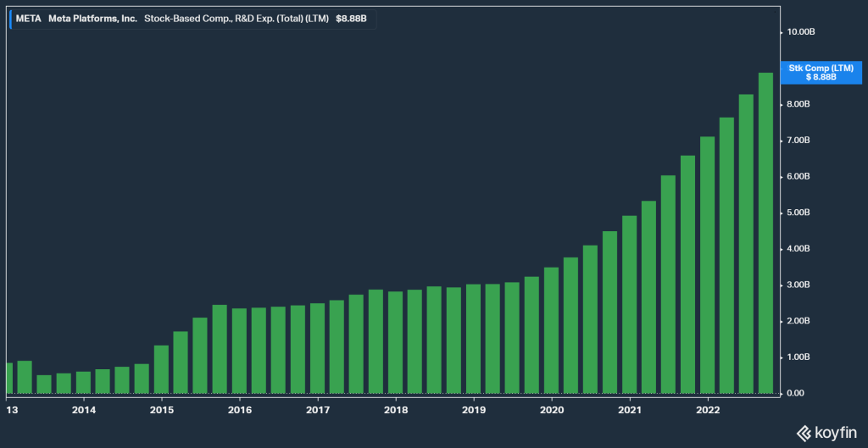Click the 2020 x-axis label
The height and width of the screenshot is (448, 868).
(x=552, y=411)
